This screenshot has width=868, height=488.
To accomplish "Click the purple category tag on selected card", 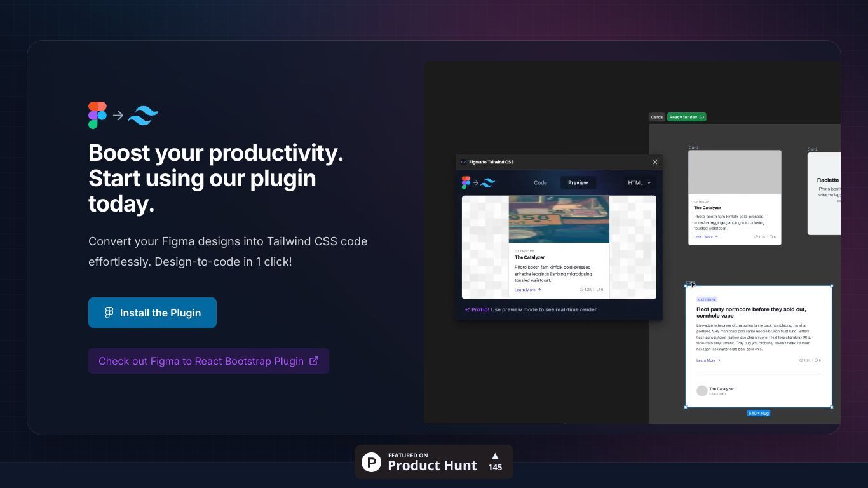I will click(x=707, y=299).
